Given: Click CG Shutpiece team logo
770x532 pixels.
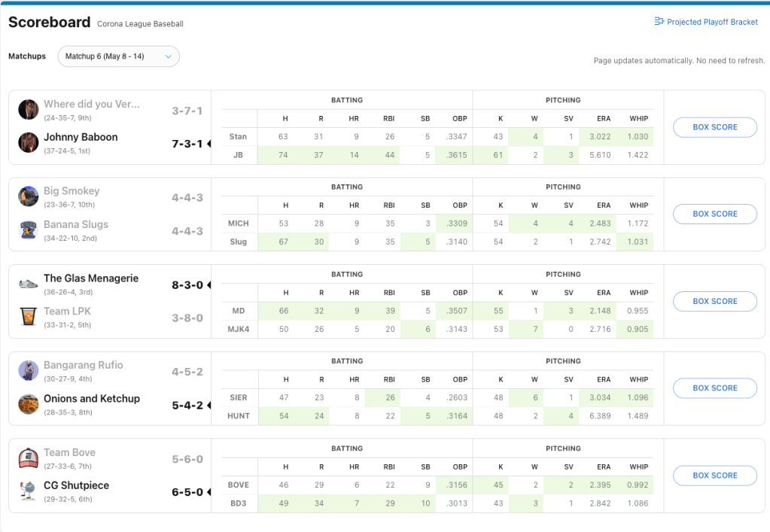Looking at the screenshot, I should (29, 491).
